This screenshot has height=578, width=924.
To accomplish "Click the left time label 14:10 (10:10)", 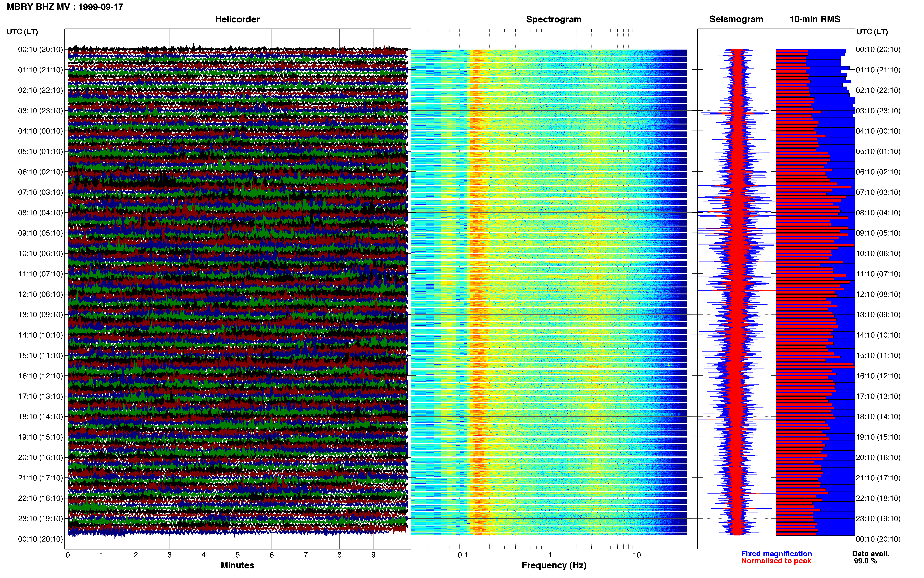I will point(41,335).
